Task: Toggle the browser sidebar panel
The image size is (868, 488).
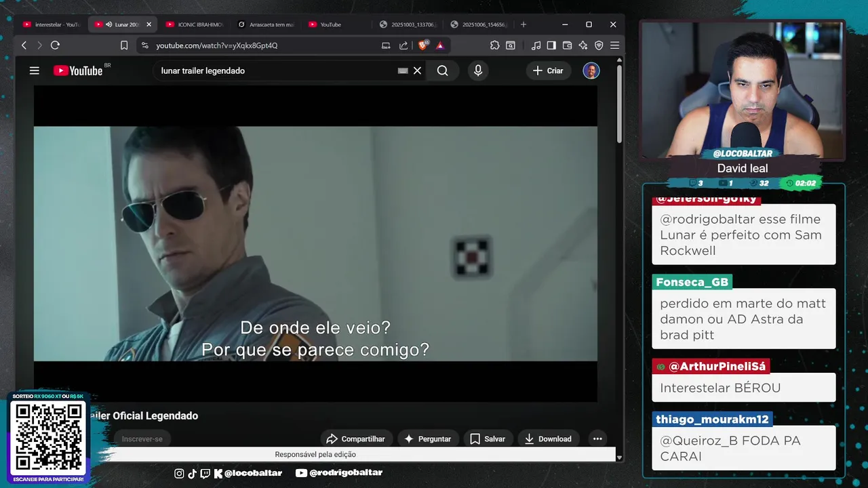Action: [551, 45]
